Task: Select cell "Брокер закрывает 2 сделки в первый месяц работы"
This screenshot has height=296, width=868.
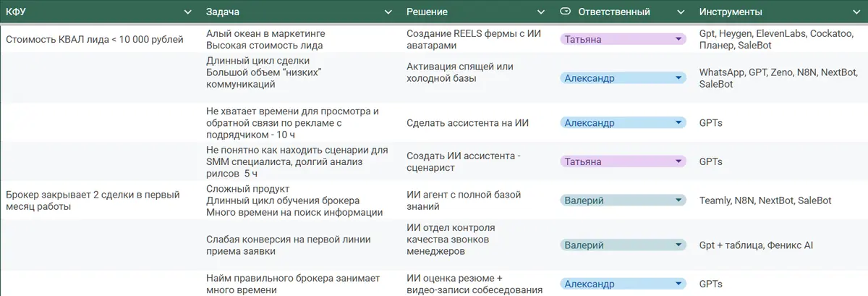Action: (101, 200)
